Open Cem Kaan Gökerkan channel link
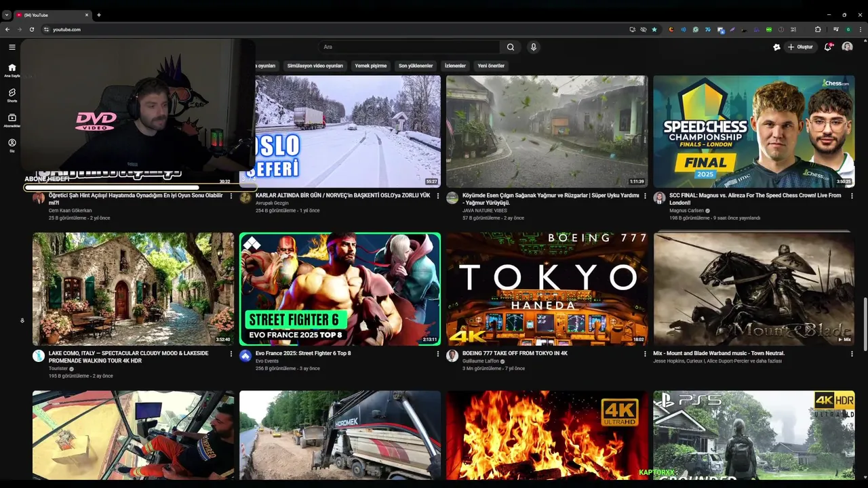The height and width of the screenshot is (488, 868). (x=70, y=210)
